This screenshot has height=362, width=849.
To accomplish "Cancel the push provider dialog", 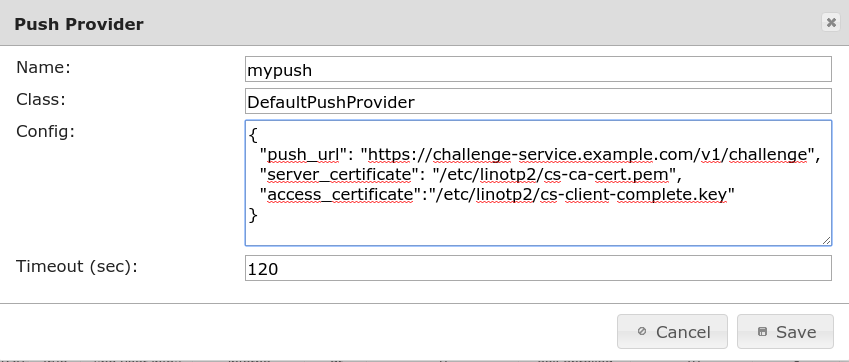I will [672, 332].
